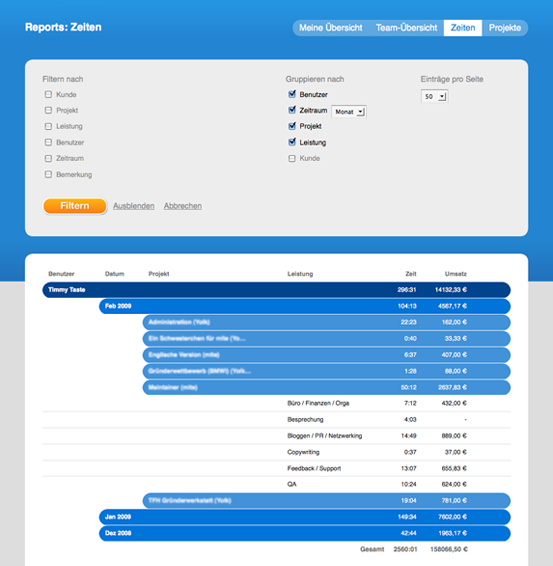The width and height of the screenshot is (553, 566).
Task: Click the Umsatz column header
Action: [x=456, y=274]
